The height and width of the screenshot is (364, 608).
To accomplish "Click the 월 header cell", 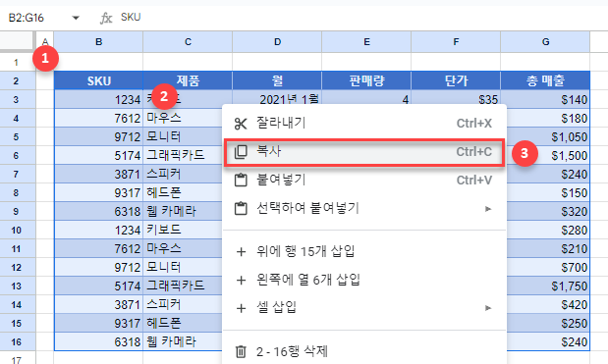I will pyautogui.click(x=277, y=80).
